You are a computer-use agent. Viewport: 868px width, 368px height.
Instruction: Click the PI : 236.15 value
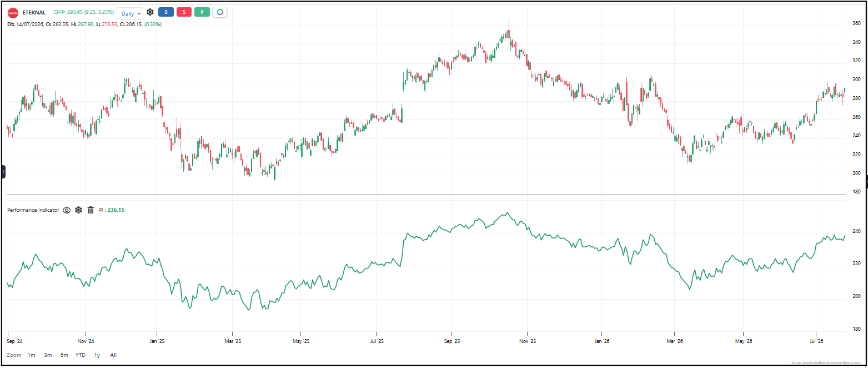point(112,210)
